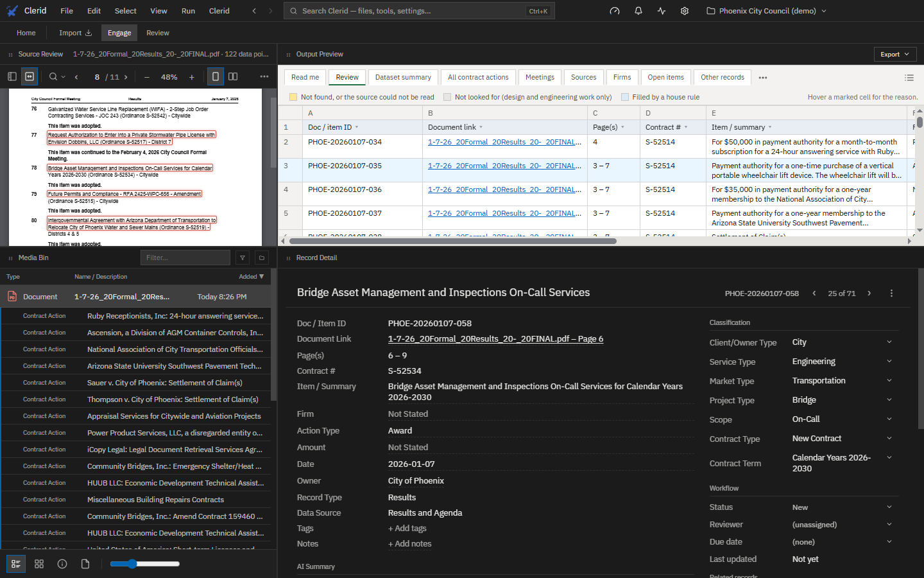Toggle the Output Preview list layout icon

click(909, 78)
